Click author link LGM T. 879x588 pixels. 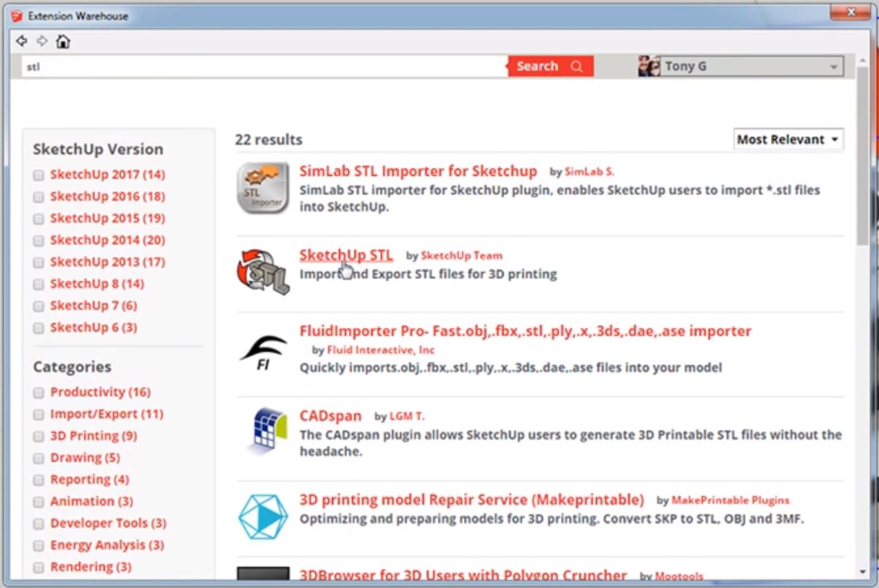click(407, 417)
